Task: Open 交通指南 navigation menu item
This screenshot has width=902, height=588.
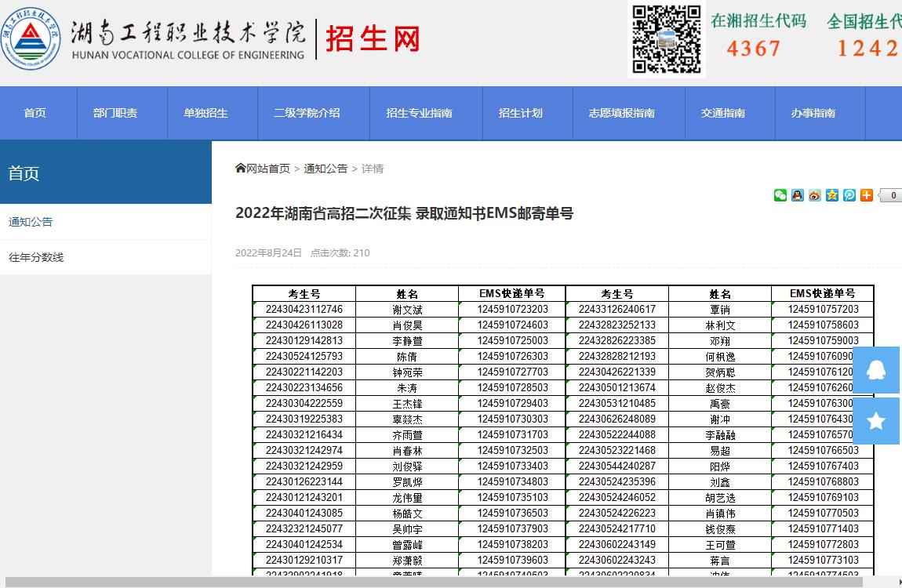Action: [722, 113]
